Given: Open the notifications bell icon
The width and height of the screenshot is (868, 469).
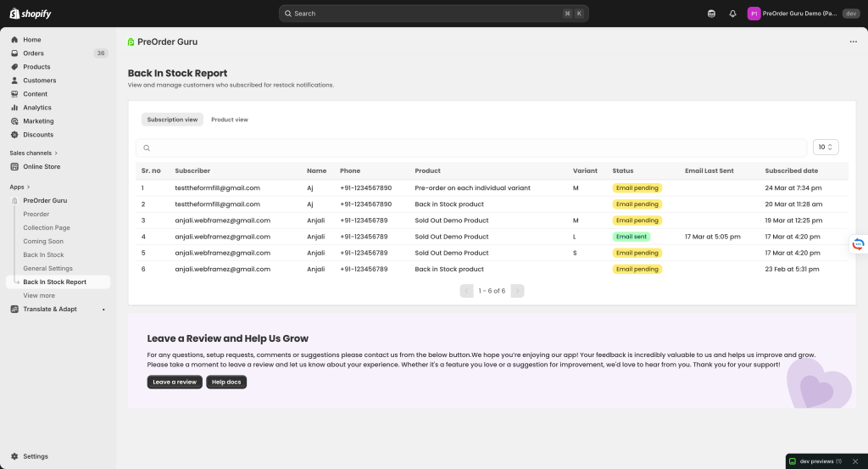Looking at the screenshot, I should pos(732,14).
